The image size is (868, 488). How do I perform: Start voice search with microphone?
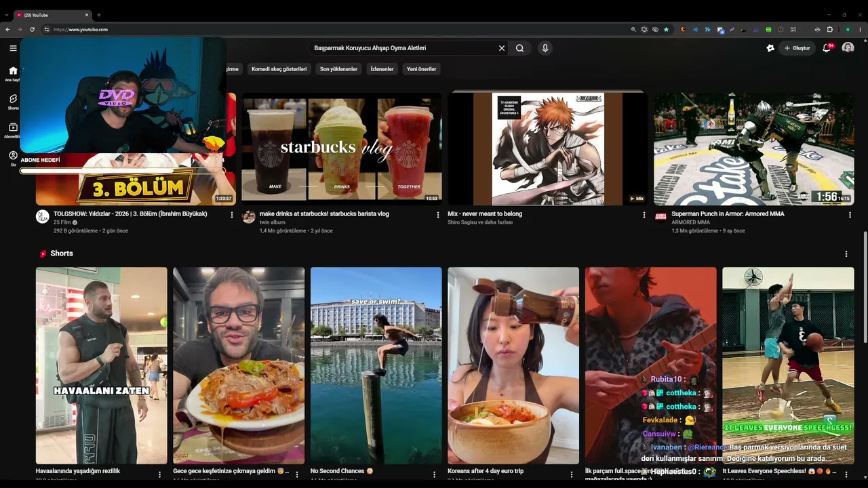(x=545, y=48)
